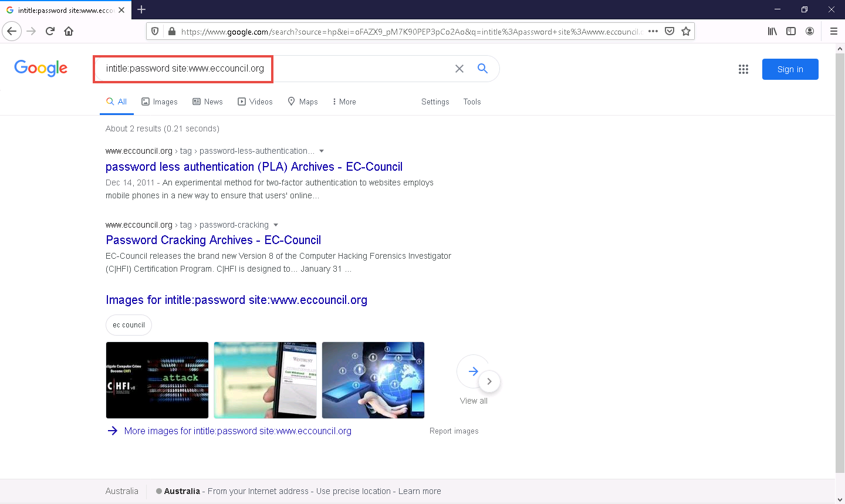This screenshot has height=504, width=845.
Task: Click the Google logo
Action: tap(41, 68)
